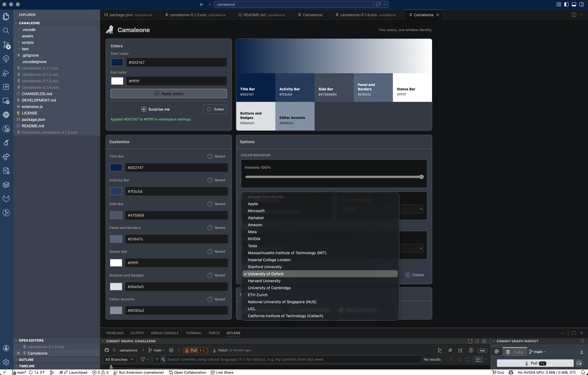Image resolution: width=588 pixels, height=375 pixels.
Task: Click the Activity Bar hex input field
Action: [176, 191]
